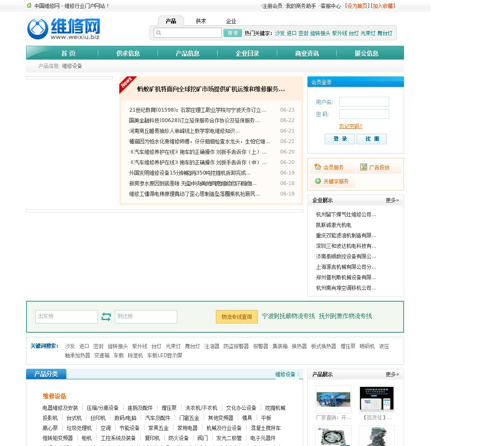The width and height of the screenshot is (504, 446).
Task: Focus the 用户名 input field
Action: click(x=364, y=102)
